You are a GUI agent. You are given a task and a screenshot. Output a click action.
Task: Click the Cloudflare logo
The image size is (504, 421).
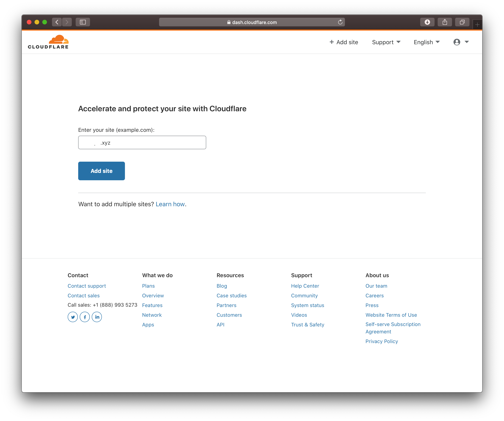[48, 42]
